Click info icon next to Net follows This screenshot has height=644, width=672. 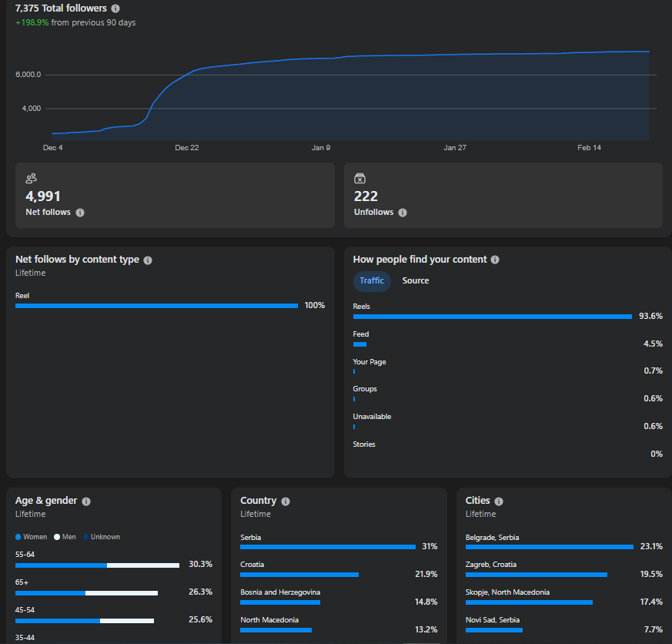pyautogui.click(x=80, y=213)
